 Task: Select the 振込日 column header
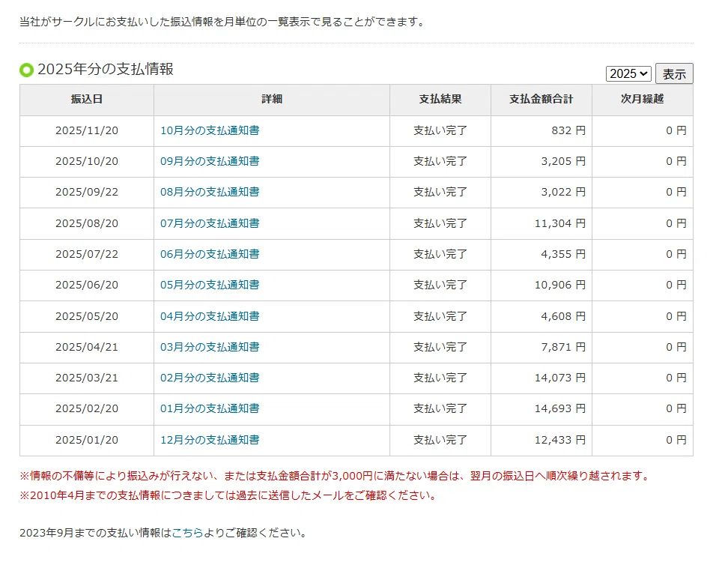[87, 99]
